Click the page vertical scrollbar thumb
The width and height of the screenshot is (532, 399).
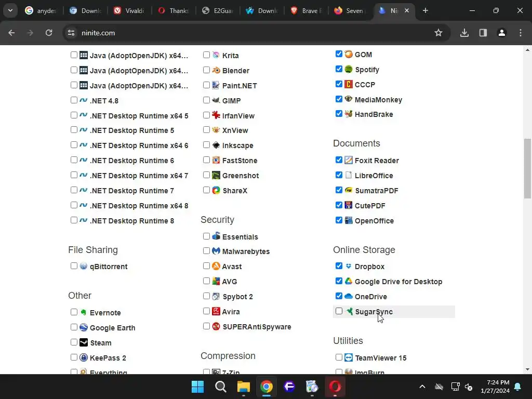[x=527, y=168]
